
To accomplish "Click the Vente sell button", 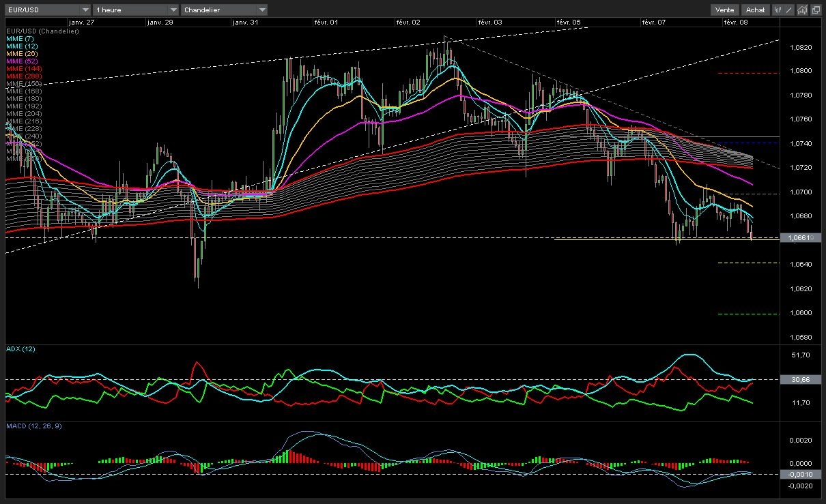I will (724, 10).
